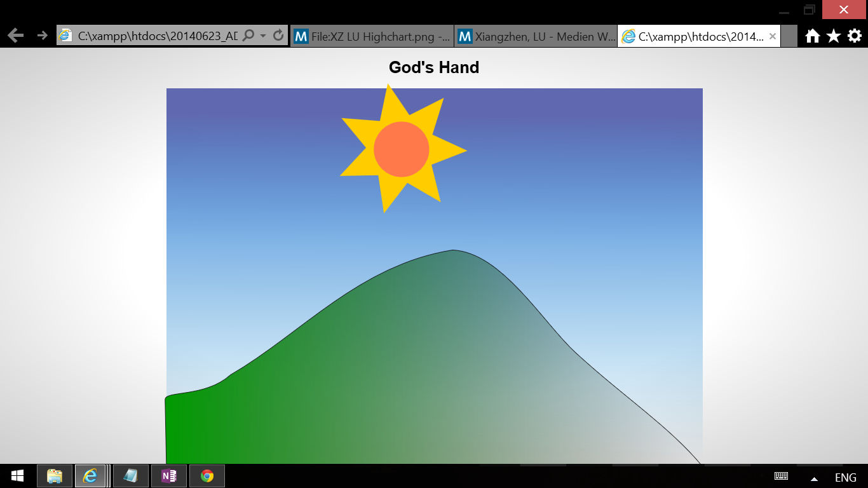Switch to File:XZ LU Highchart.png tab

tap(372, 36)
